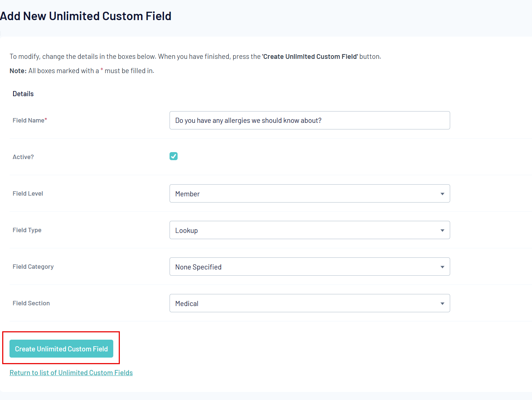Return to list of Unlimited Custom Fields
Screen dimensions: 532x400
click(x=71, y=373)
